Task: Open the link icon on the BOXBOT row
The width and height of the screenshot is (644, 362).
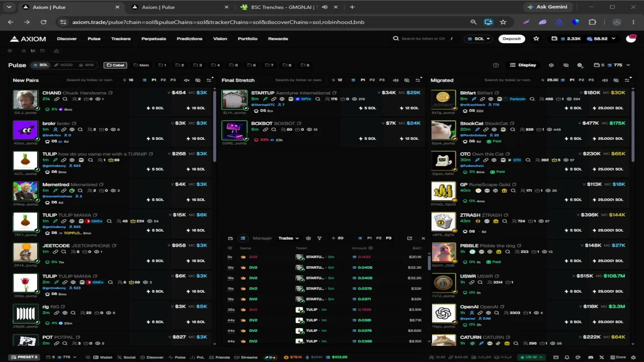Action: (265, 130)
